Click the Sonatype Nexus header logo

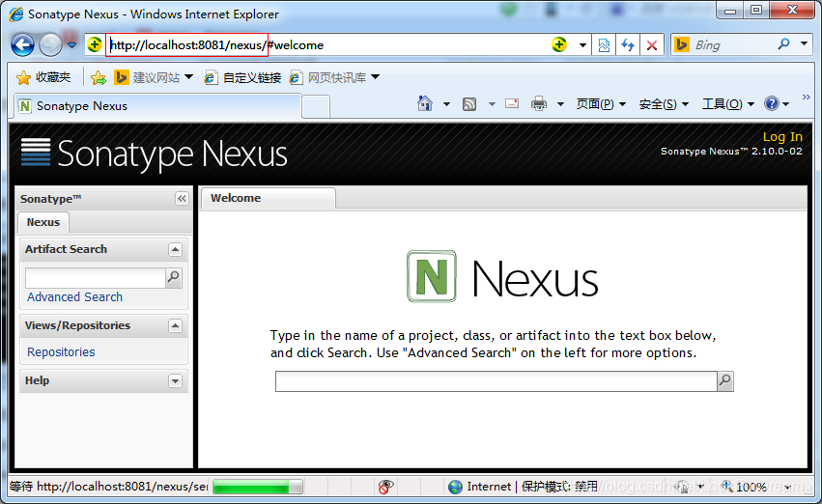[x=154, y=154]
